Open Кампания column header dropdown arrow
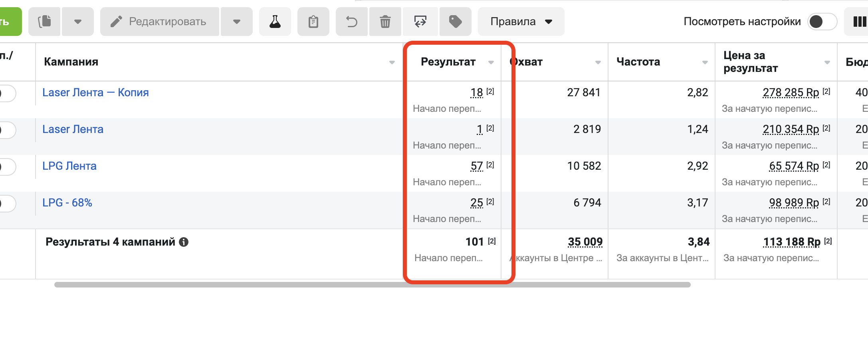The width and height of the screenshot is (868, 349). click(392, 62)
